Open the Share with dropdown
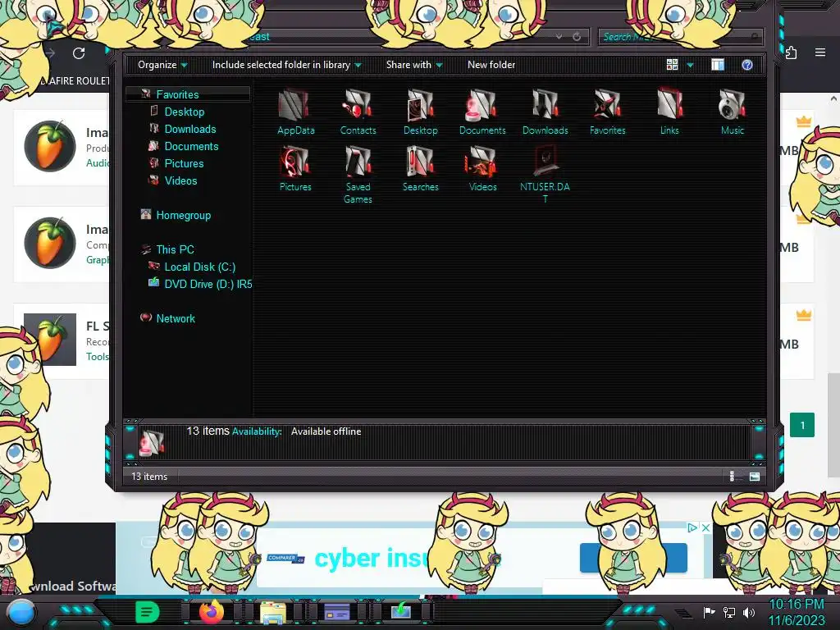Screen dimensions: 840x630 pyautogui.click(x=414, y=65)
